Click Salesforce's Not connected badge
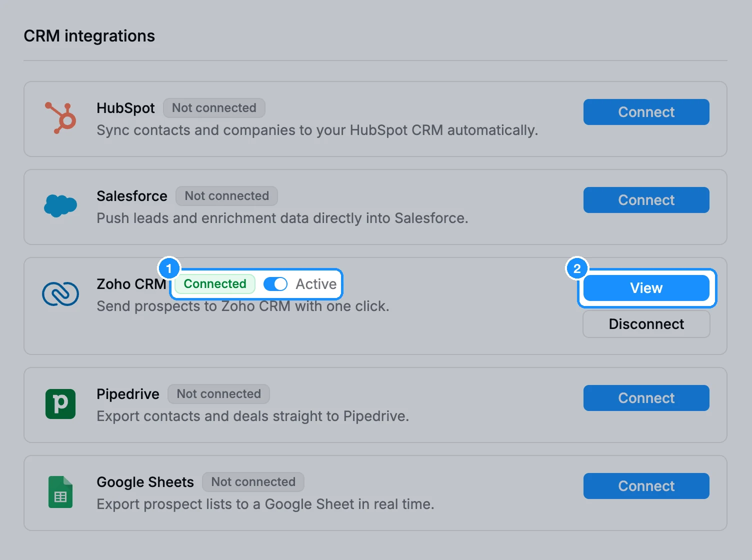 click(226, 196)
